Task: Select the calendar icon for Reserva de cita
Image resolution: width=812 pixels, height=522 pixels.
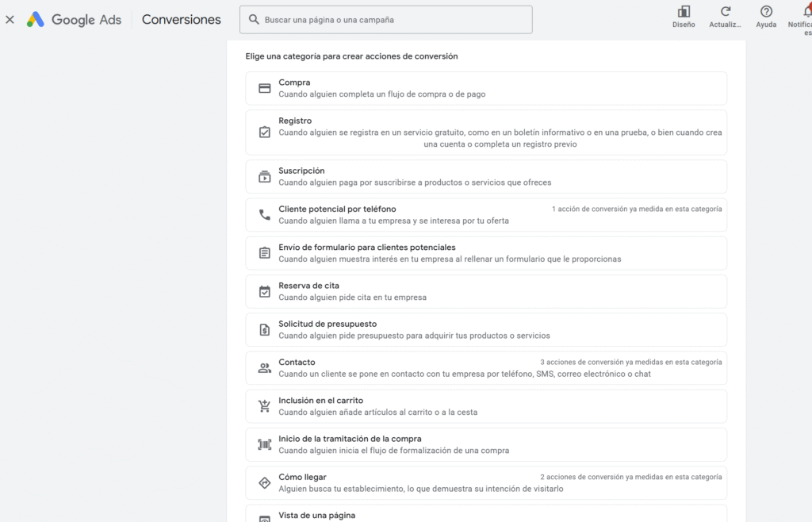Action: (265, 292)
